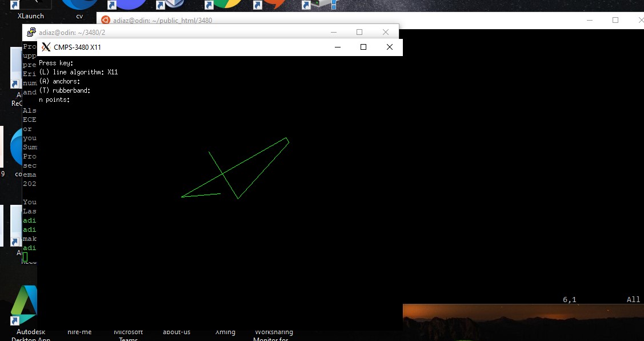Minimize the adiaz@odin ~/3480/2 PuTTY window
This screenshot has height=341, width=644.
334,32
